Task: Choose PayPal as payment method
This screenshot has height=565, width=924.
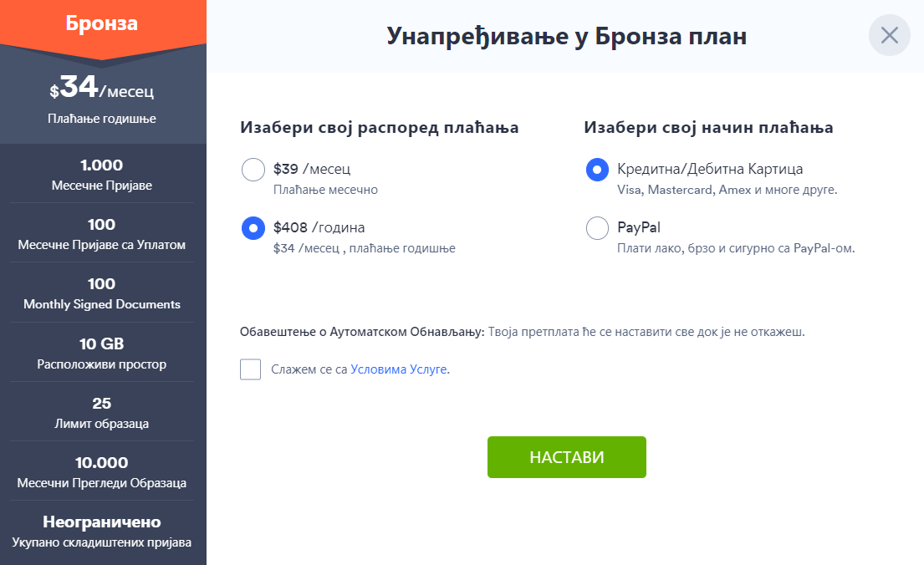Action: [x=597, y=228]
